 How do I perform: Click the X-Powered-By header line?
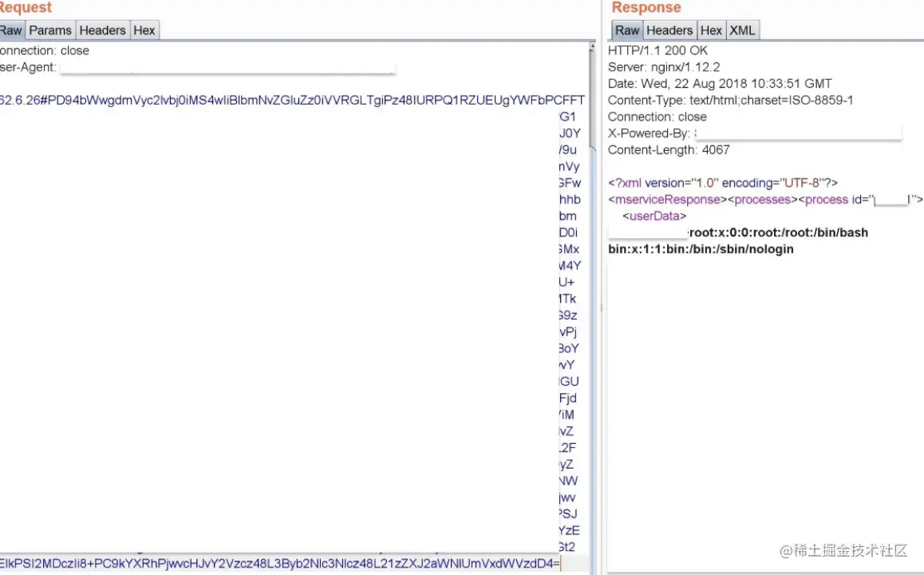coord(754,133)
